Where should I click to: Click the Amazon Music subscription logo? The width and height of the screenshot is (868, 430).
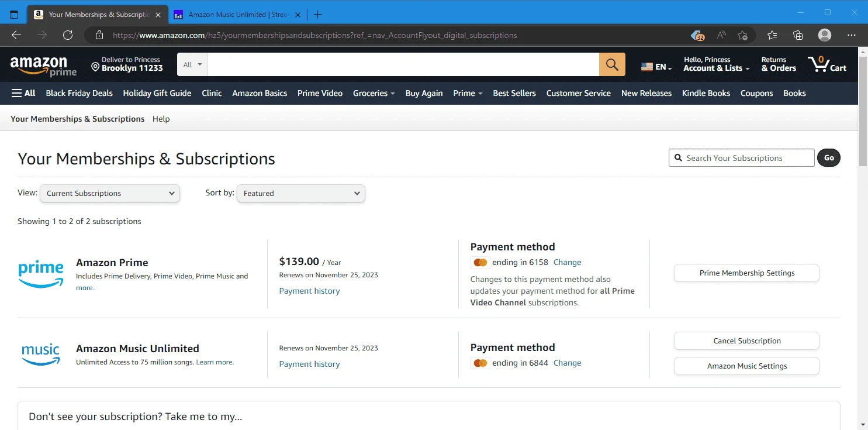pyautogui.click(x=41, y=355)
